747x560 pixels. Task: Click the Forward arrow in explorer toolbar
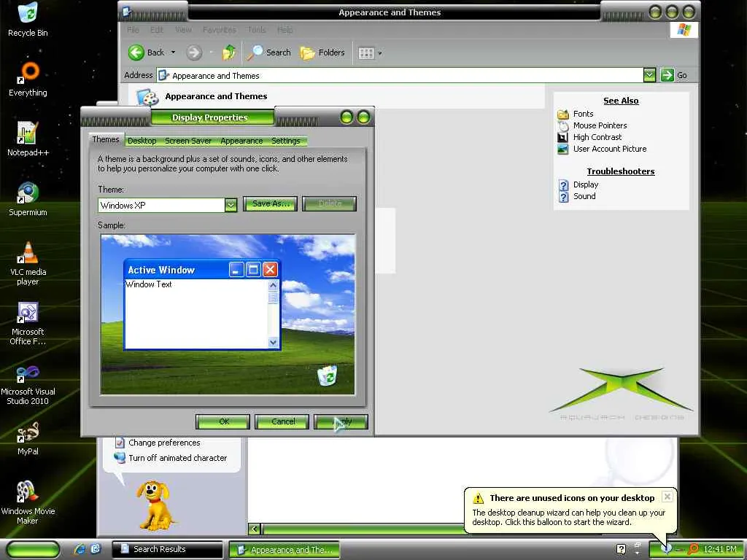tap(194, 52)
